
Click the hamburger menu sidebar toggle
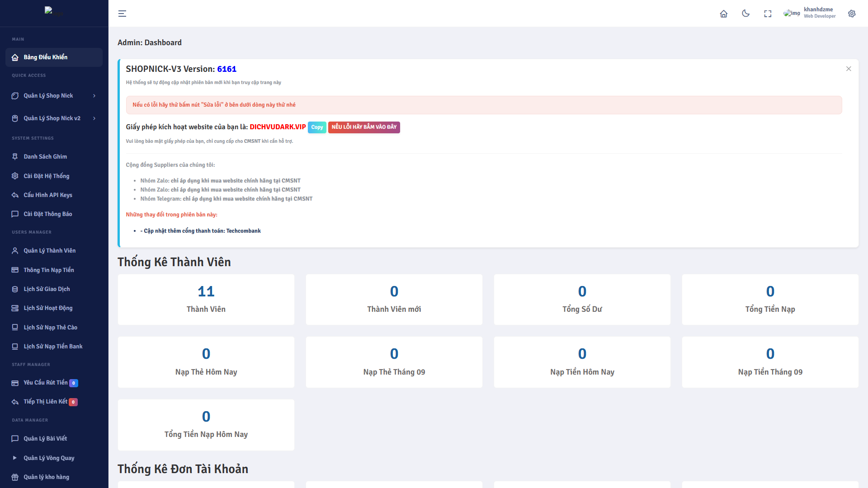point(122,14)
